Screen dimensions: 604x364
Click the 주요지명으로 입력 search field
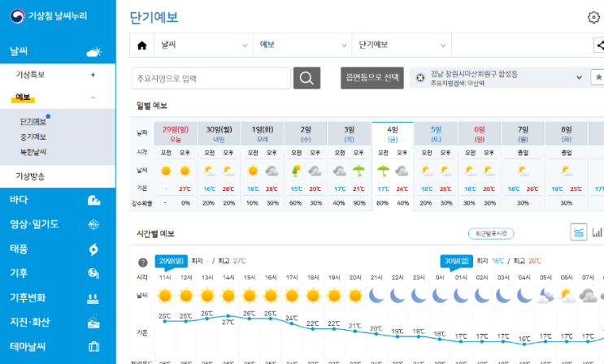(211, 78)
